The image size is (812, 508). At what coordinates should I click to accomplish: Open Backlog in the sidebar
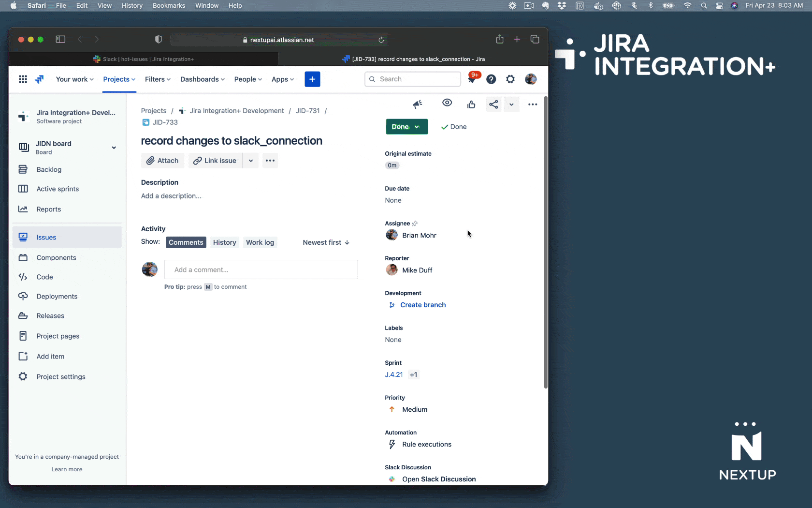tap(67, 169)
